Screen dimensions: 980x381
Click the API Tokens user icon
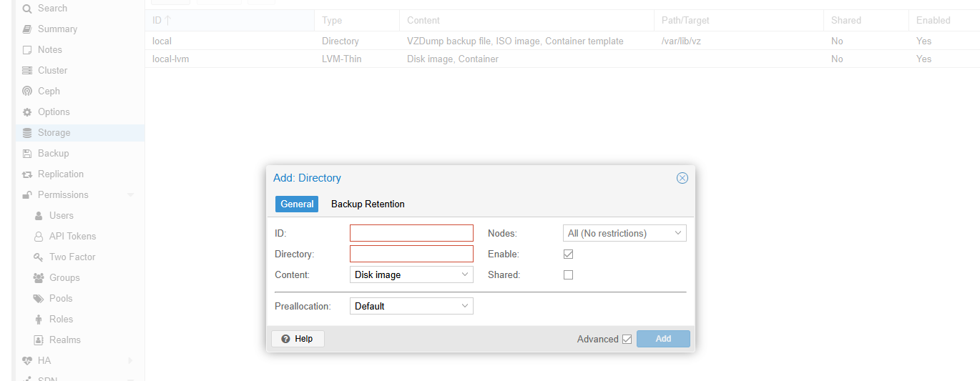[39, 237]
